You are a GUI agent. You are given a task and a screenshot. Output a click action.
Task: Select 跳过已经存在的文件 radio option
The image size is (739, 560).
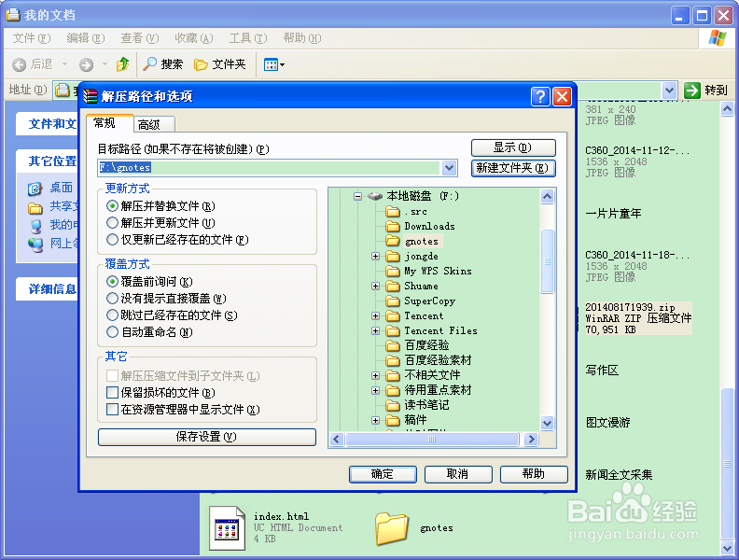click(x=112, y=315)
